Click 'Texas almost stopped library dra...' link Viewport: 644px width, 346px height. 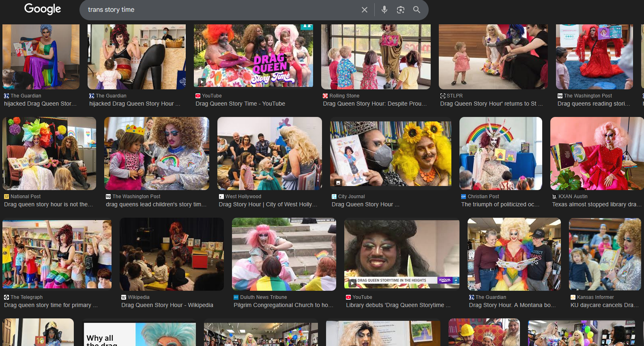[x=597, y=204]
